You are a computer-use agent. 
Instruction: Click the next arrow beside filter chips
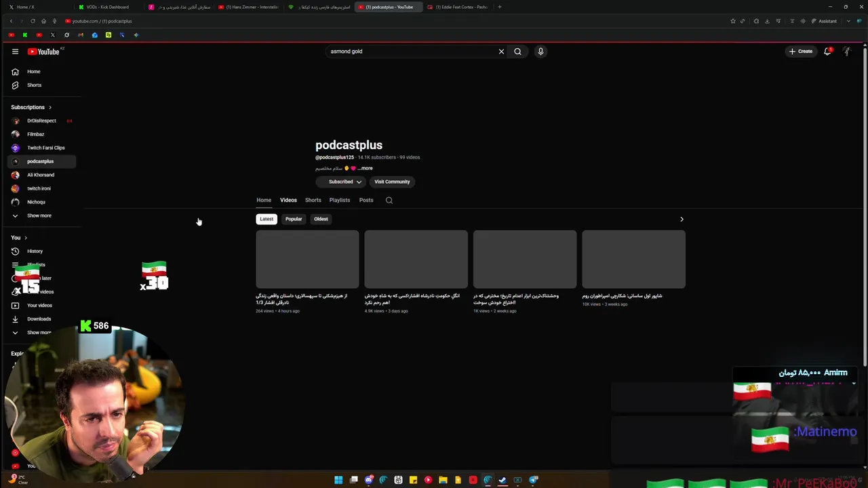tap(682, 219)
